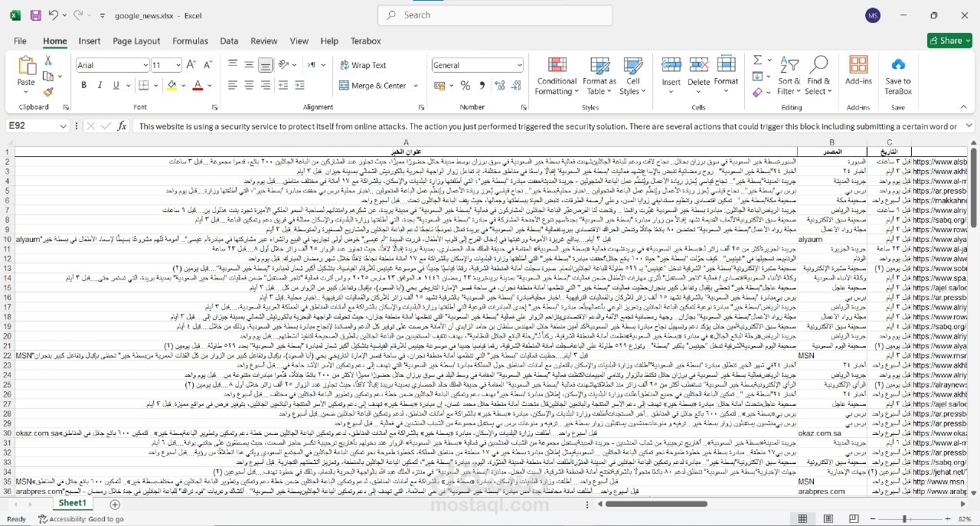Image resolution: width=980 pixels, height=526 pixels.
Task: Click Accessibility: Good to go status
Action: [81, 519]
